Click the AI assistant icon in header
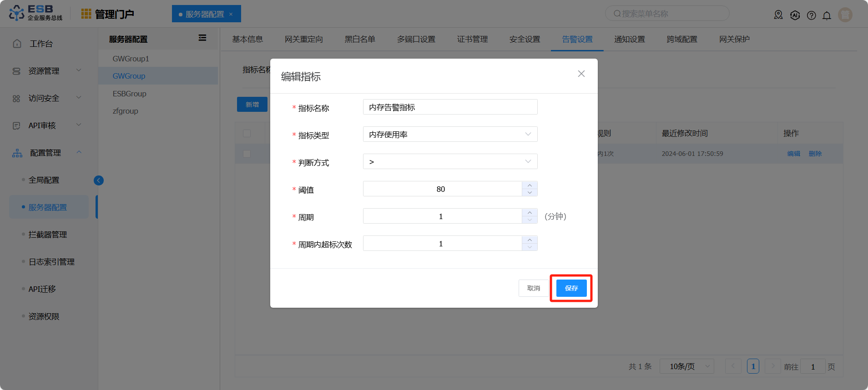Image resolution: width=868 pixels, height=390 pixels. (x=795, y=15)
